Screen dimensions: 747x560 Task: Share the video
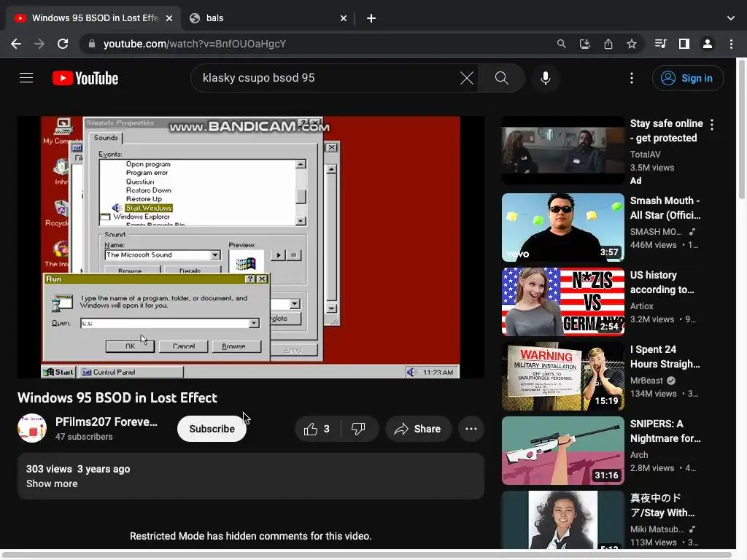tap(418, 429)
